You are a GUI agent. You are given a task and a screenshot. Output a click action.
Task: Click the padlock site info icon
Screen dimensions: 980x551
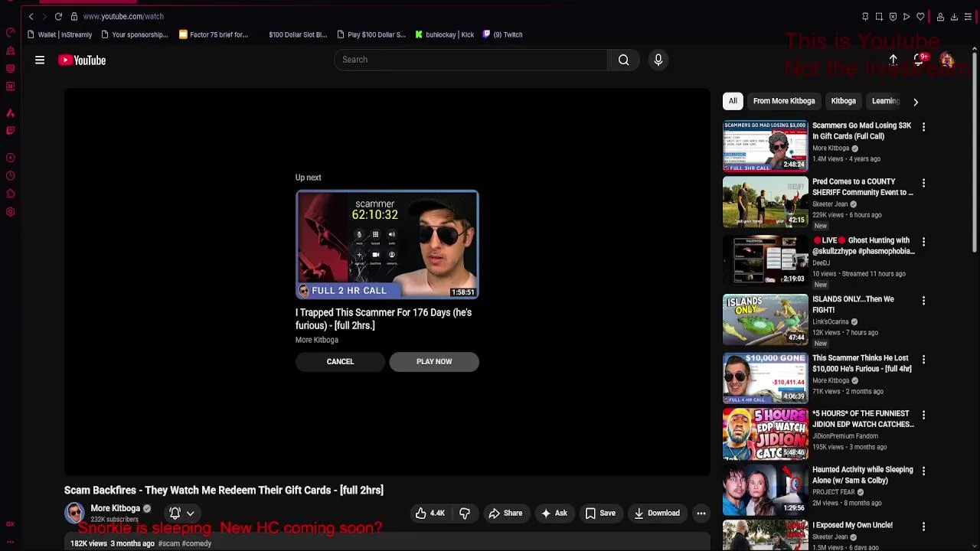click(74, 16)
